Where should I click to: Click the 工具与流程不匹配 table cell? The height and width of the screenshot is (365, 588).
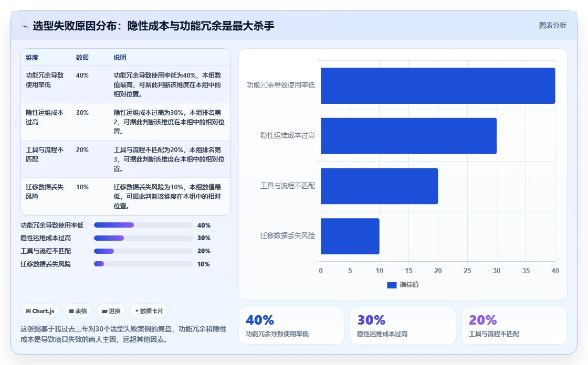45,154
